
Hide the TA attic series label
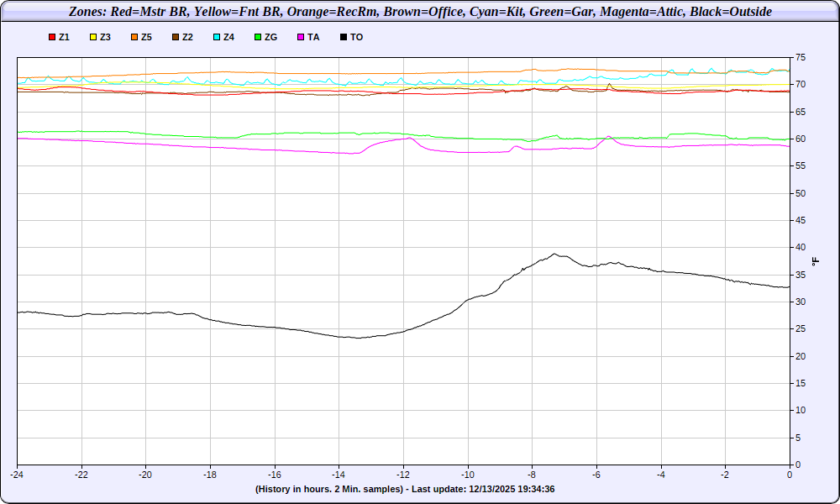[313, 38]
